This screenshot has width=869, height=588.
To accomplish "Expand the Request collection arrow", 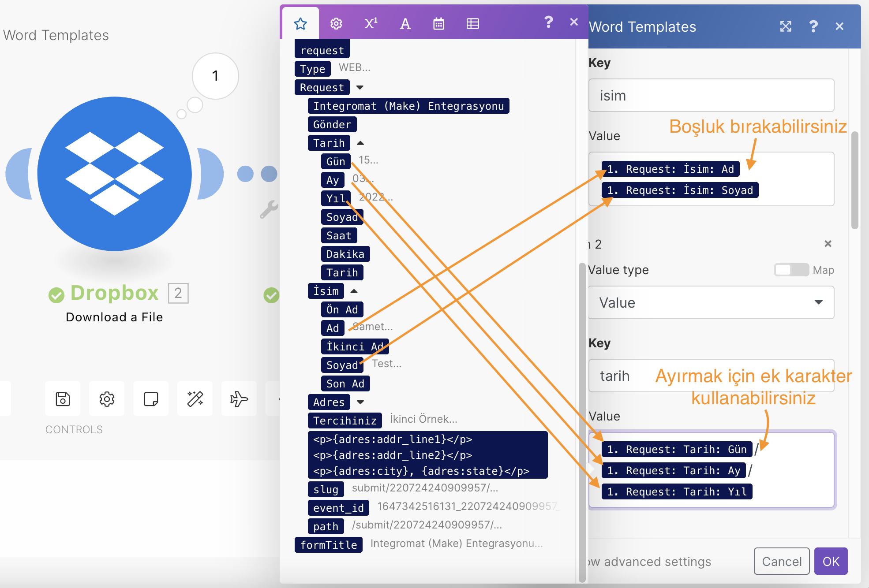I will 360,87.
